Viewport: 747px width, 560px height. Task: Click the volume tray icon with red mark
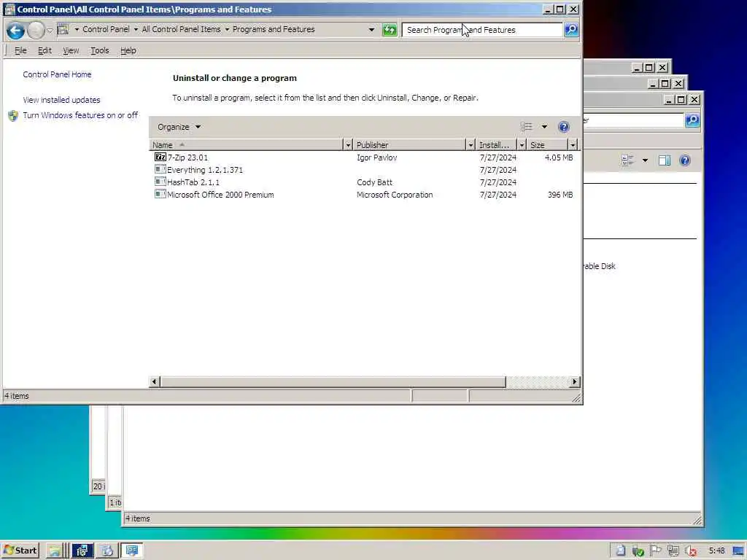tap(691, 551)
